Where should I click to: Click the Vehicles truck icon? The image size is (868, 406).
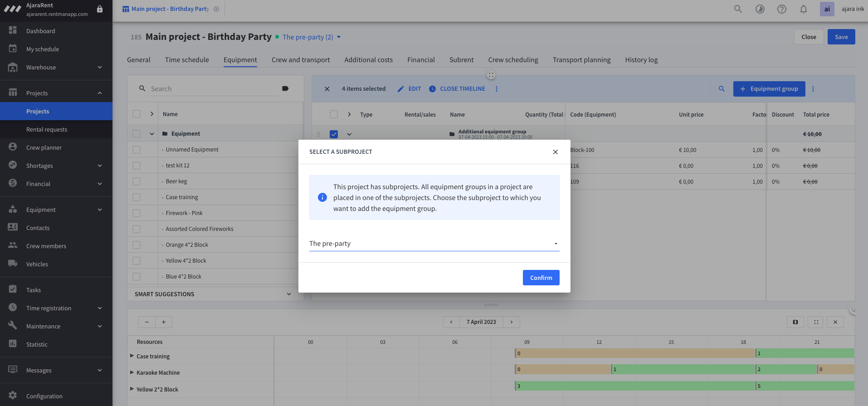coord(13,264)
